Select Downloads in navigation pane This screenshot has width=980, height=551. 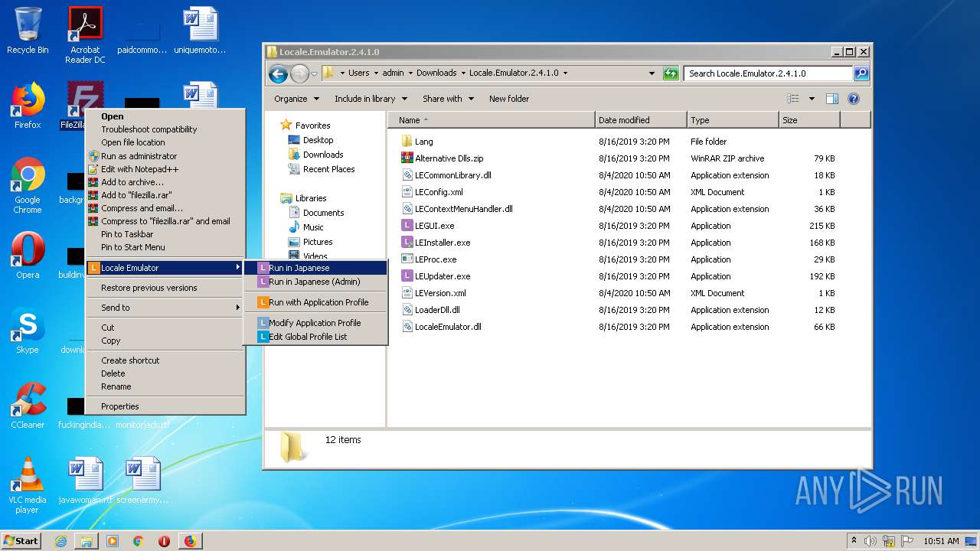(x=315, y=155)
